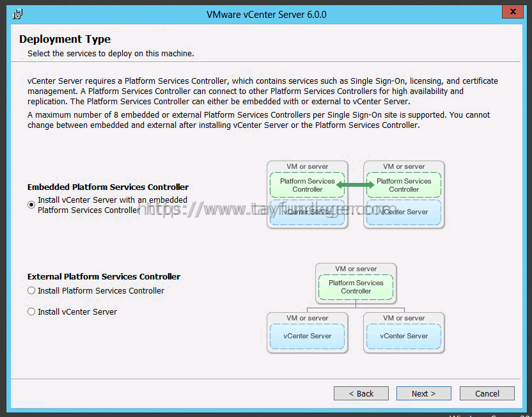Click the external deployment diagram image
The height and width of the screenshot is (417, 532).
tap(356, 308)
